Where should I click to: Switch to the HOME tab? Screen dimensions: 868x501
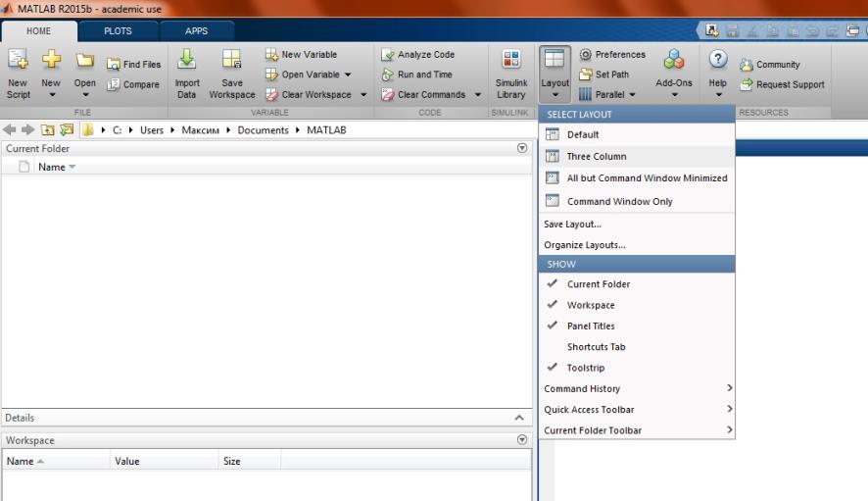[x=39, y=31]
